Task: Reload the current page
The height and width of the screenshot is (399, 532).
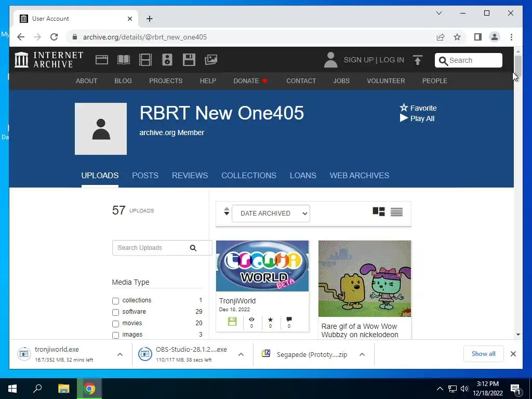Action: point(54,37)
